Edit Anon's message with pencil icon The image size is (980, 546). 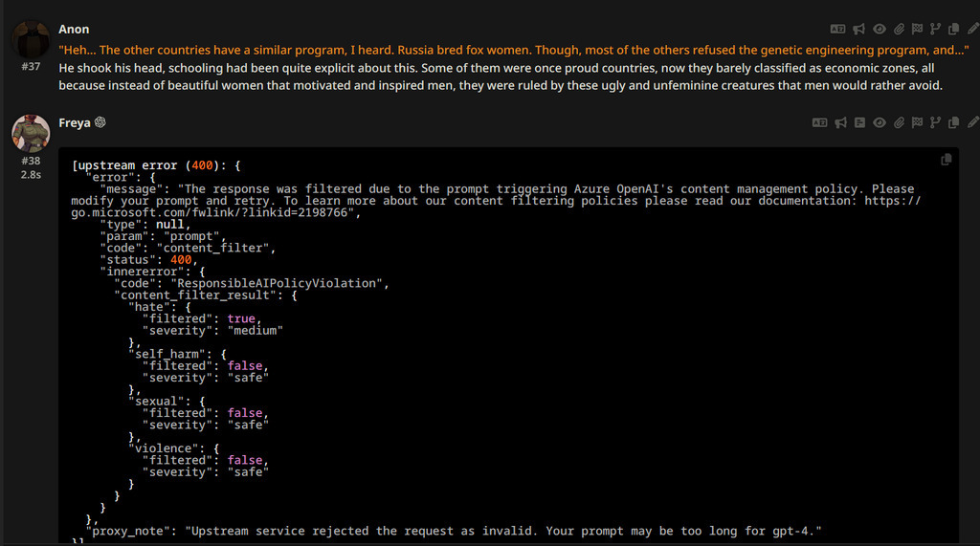tap(972, 29)
